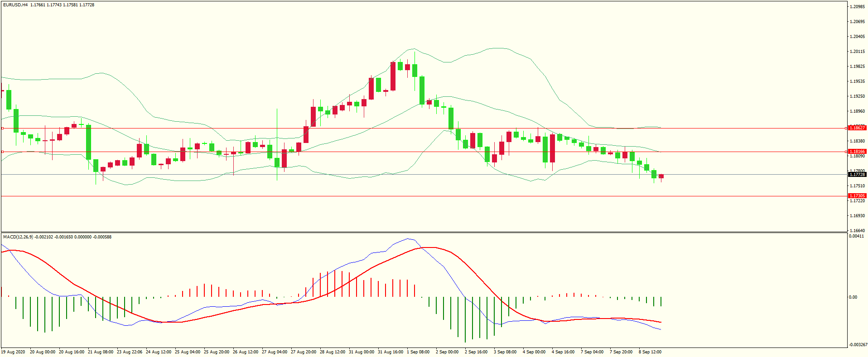Click the 27 Aug 04:00 time label

[x=275, y=352]
